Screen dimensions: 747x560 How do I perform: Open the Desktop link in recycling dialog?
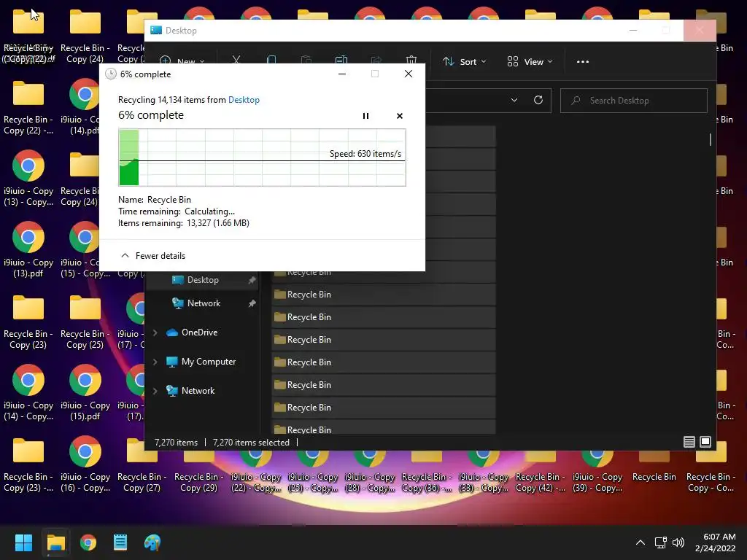tap(244, 99)
